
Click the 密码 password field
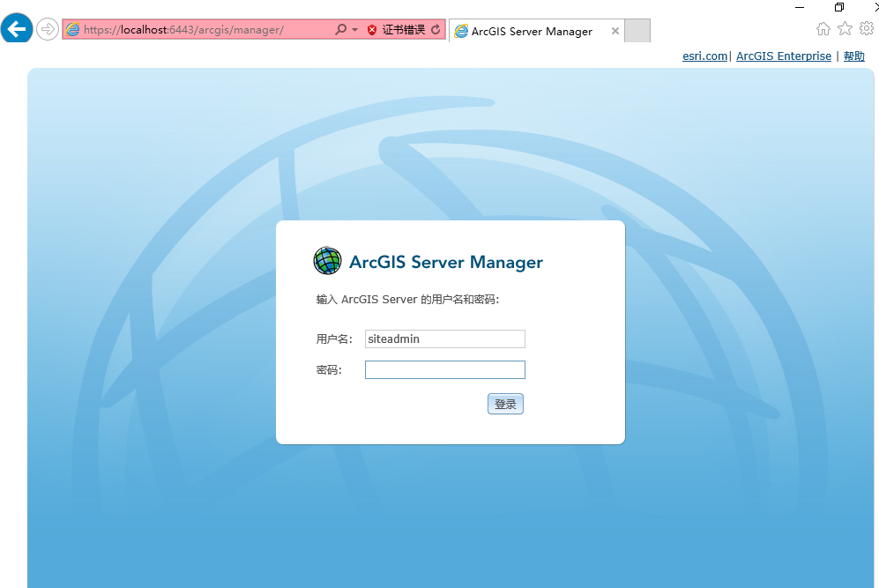coord(445,370)
